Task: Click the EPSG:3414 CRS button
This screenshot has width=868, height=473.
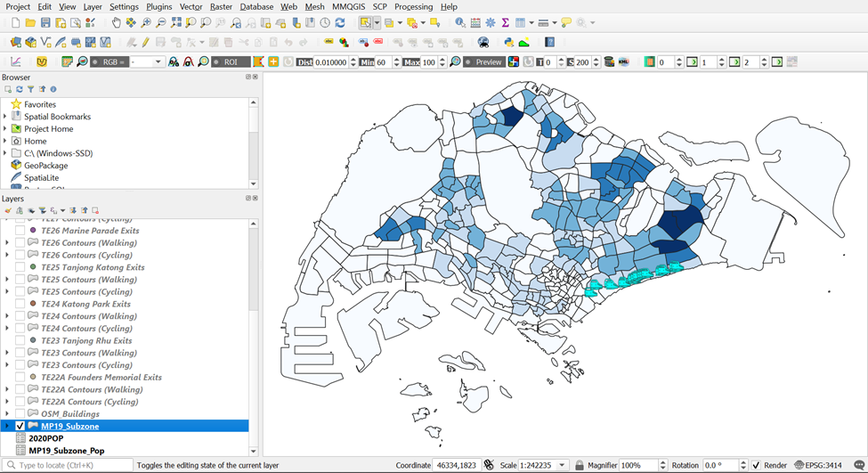Action: click(x=818, y=465)
